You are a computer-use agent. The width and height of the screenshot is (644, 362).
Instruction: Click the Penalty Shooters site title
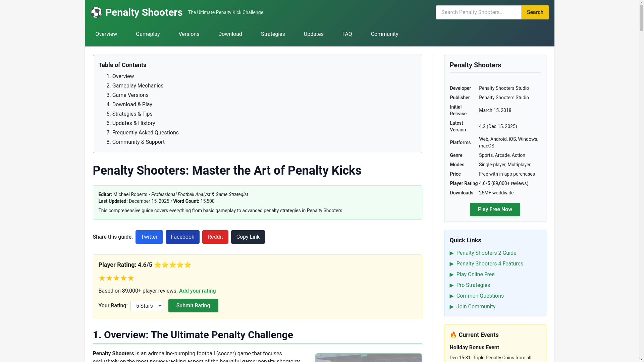click(x=144, y=12)
